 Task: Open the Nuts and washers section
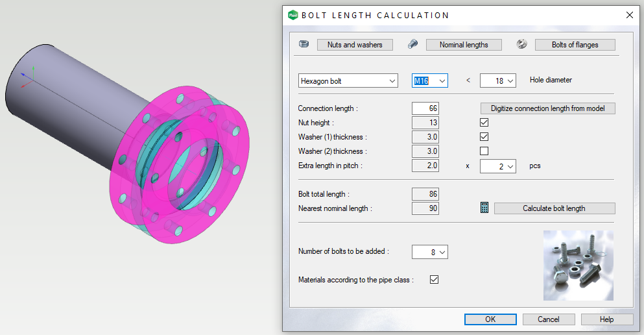(x=354, y=45)
